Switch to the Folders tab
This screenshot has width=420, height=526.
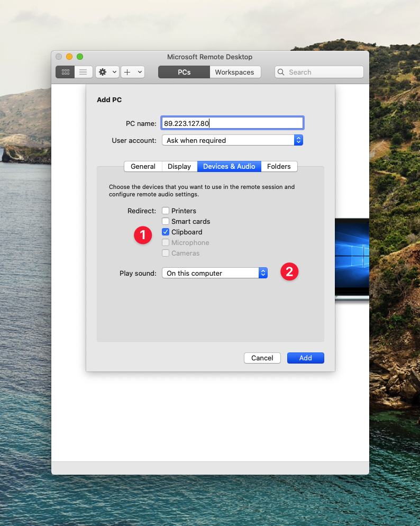pyautogui.click(x=279, y=166)
